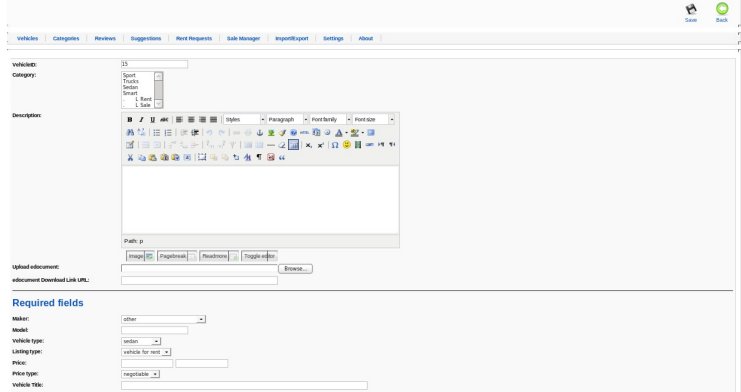The width and height of the screenshot is (741, 392).
Task: Remove formatting with the eraser icon
Action: click(x=282, y=145)
